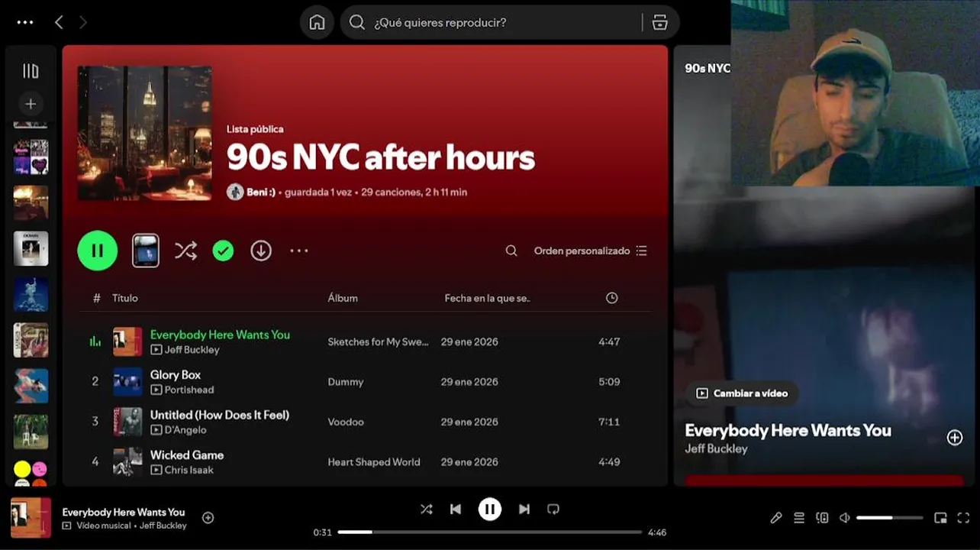Open the three-dot app menu at top left
980x550 pixels.
click(x=25, y=23)
